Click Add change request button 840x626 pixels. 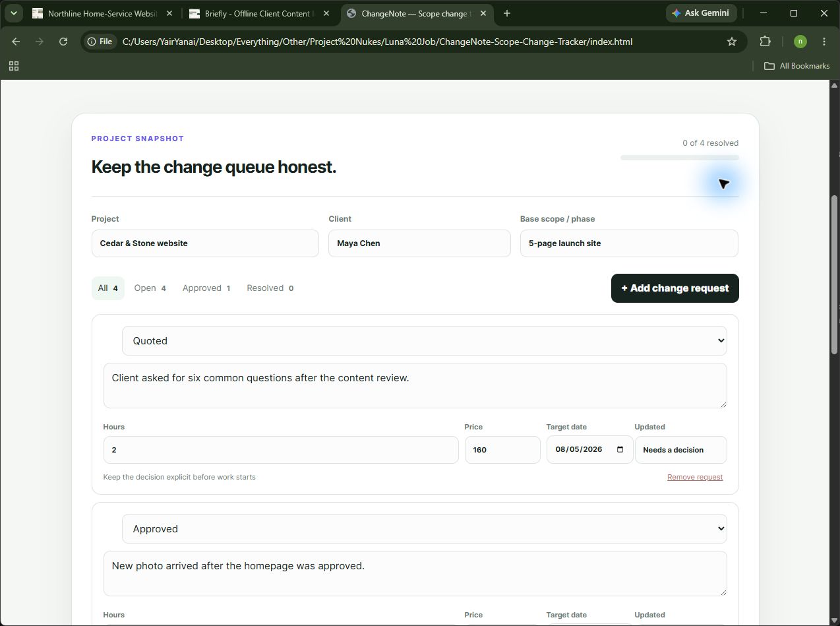click(x=675, y=288)
